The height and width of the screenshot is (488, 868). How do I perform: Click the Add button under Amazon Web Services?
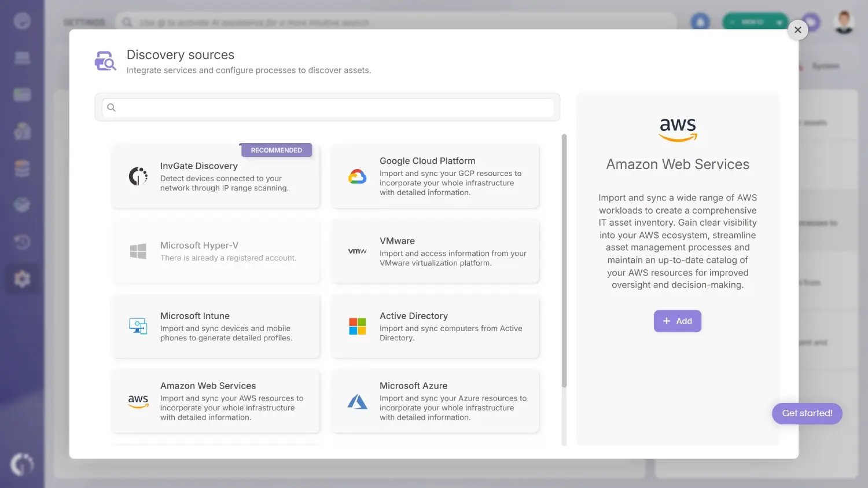(x=677, y=321)
